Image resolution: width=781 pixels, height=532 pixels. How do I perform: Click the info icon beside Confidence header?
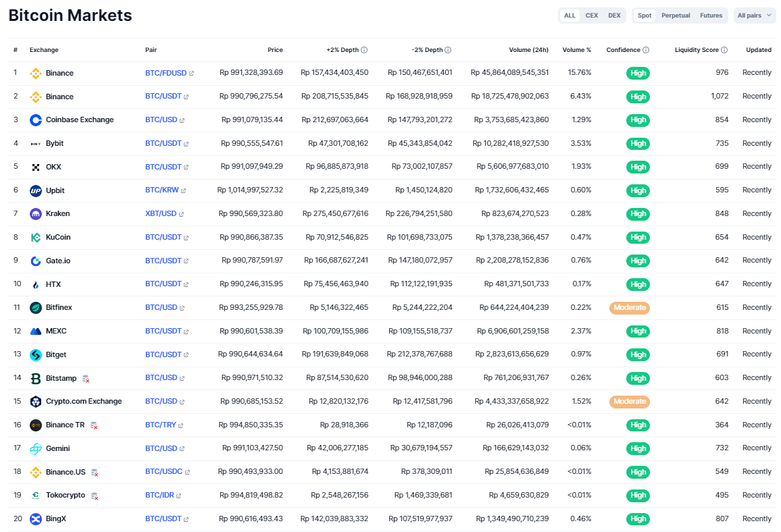646,50
